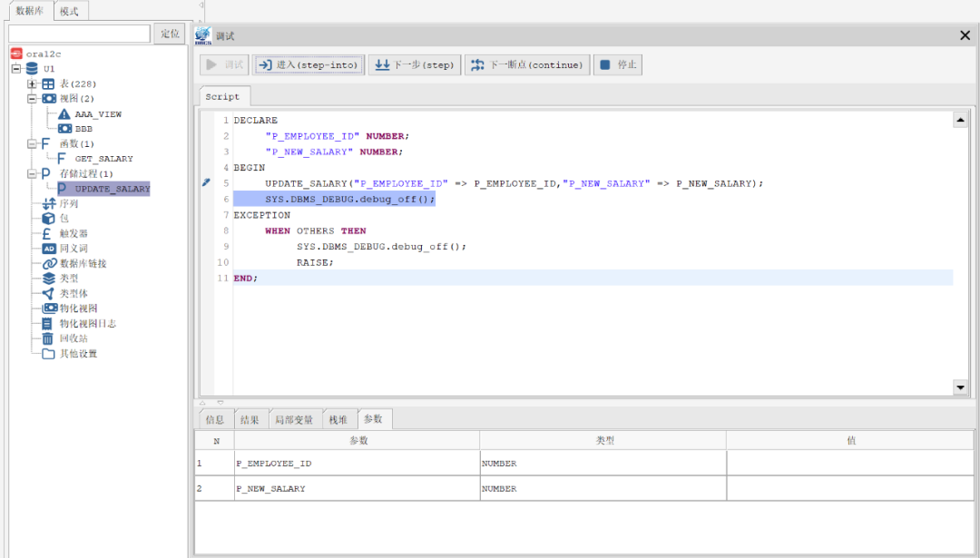
Task: Switch to the 局部变量 tab
Action: 294,419
